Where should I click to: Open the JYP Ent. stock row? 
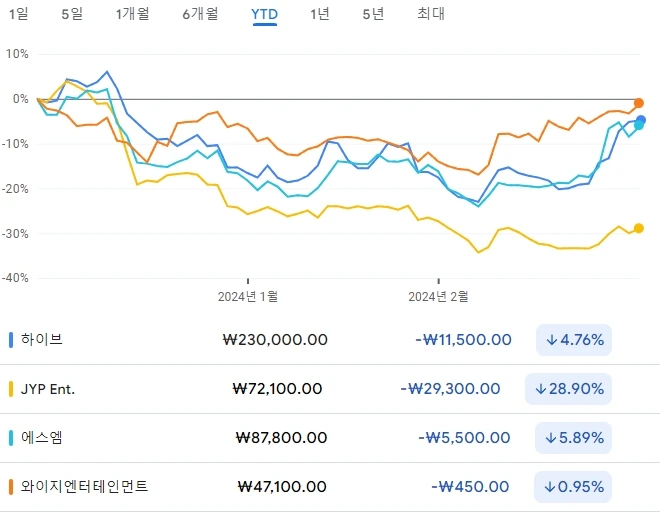click(x=48, y=388)
